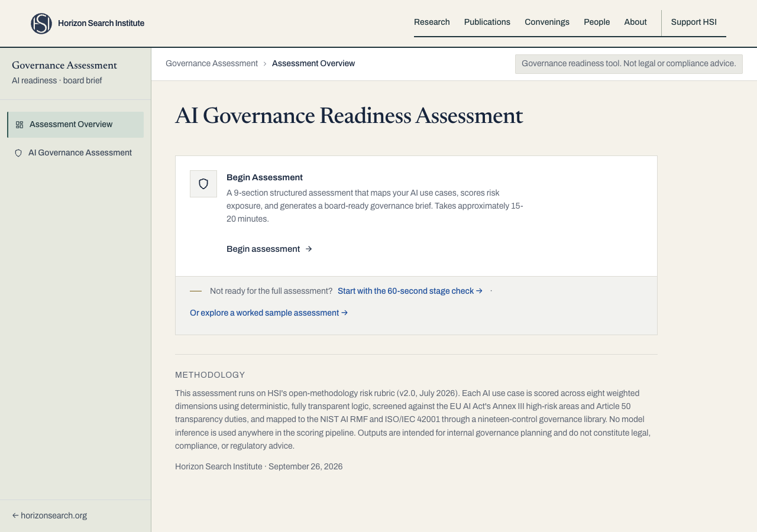The image size is (757, 532).
Task: Start the 60-second stage check
Action: (x=410, y=291)
